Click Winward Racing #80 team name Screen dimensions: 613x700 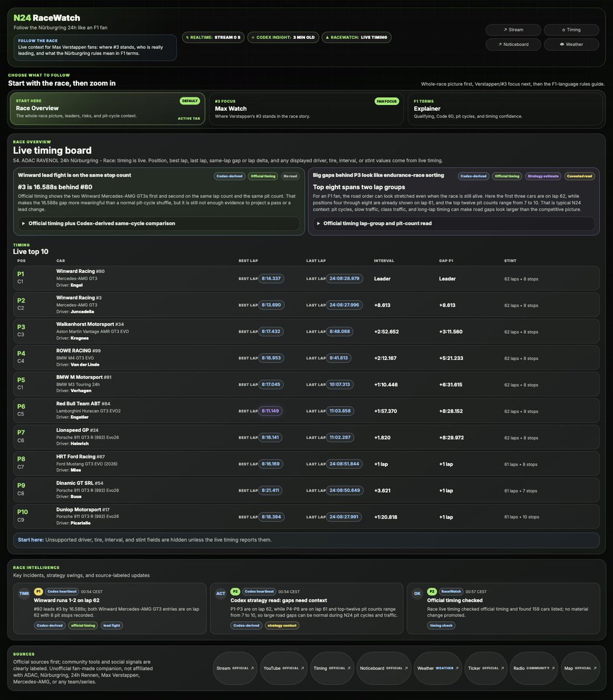[80, 271]
